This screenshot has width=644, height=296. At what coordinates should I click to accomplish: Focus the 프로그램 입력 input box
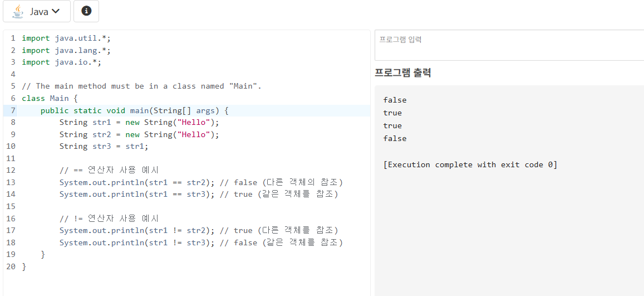(x=509, y=45)
